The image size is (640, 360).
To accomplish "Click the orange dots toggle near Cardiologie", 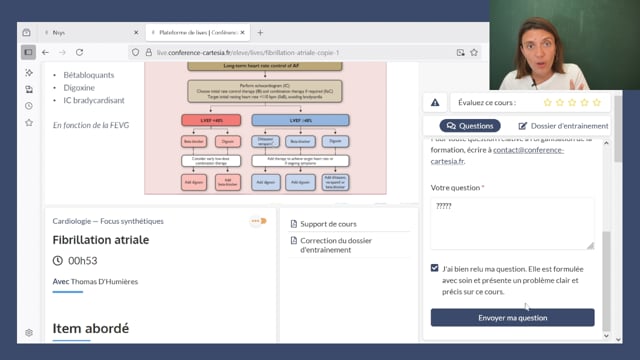I will 259,221.
